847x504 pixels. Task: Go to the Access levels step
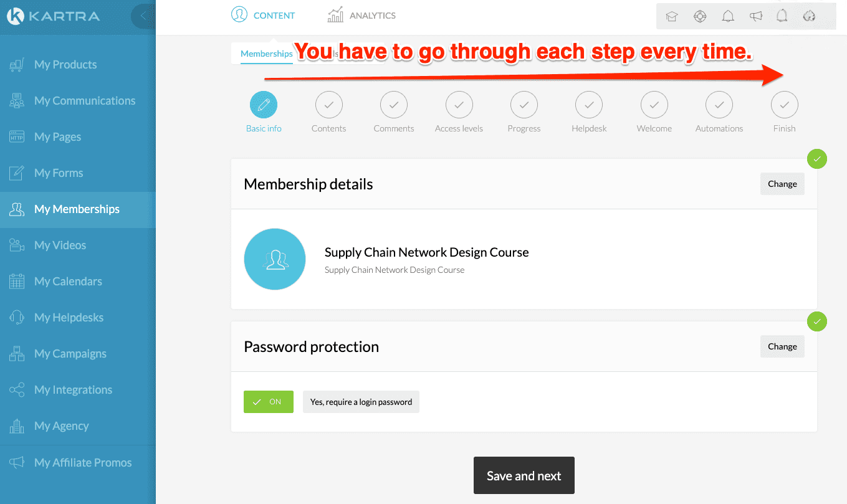point(459,105)
